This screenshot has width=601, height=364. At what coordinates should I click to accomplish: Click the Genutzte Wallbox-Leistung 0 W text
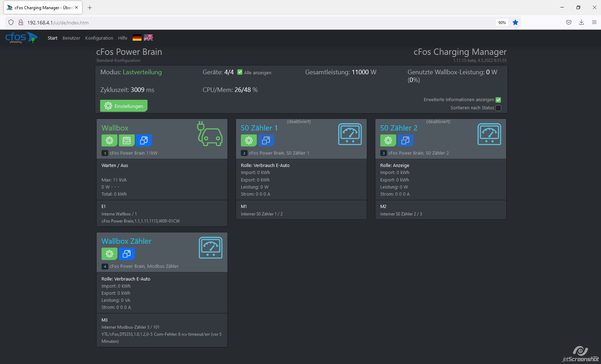pyautogui.click(x=452, y=76)
